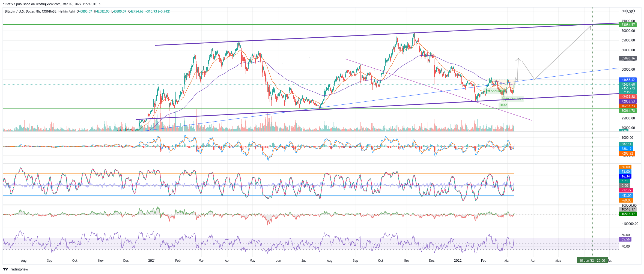The width and height of the screenshot is (644, 274).
Task: Click the 60000.00 price axis tick
Action: [628, 50]
